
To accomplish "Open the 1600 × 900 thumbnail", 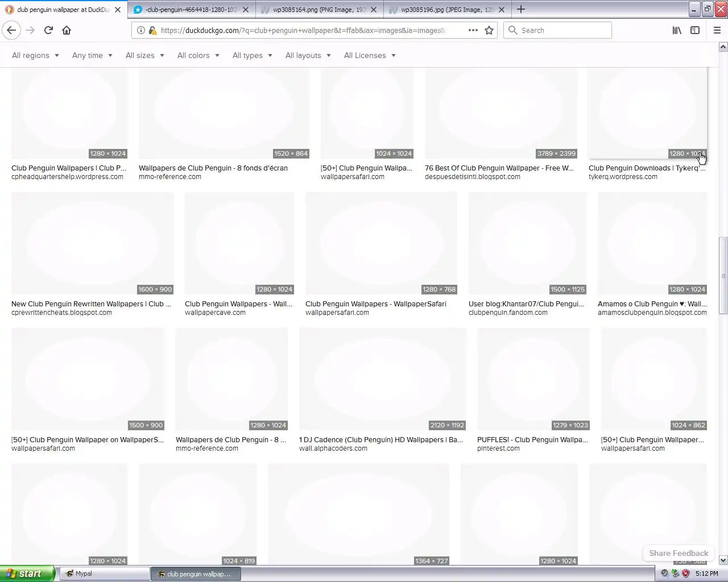I will [x=92, y=243].
